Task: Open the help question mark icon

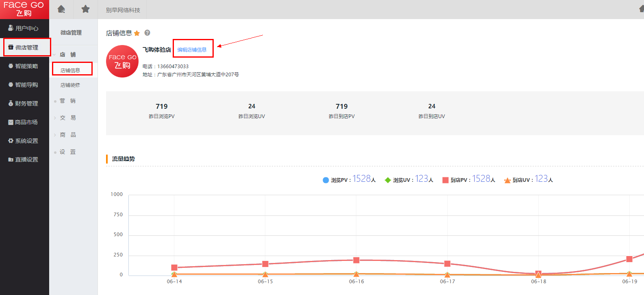Action: click(147, 33)
